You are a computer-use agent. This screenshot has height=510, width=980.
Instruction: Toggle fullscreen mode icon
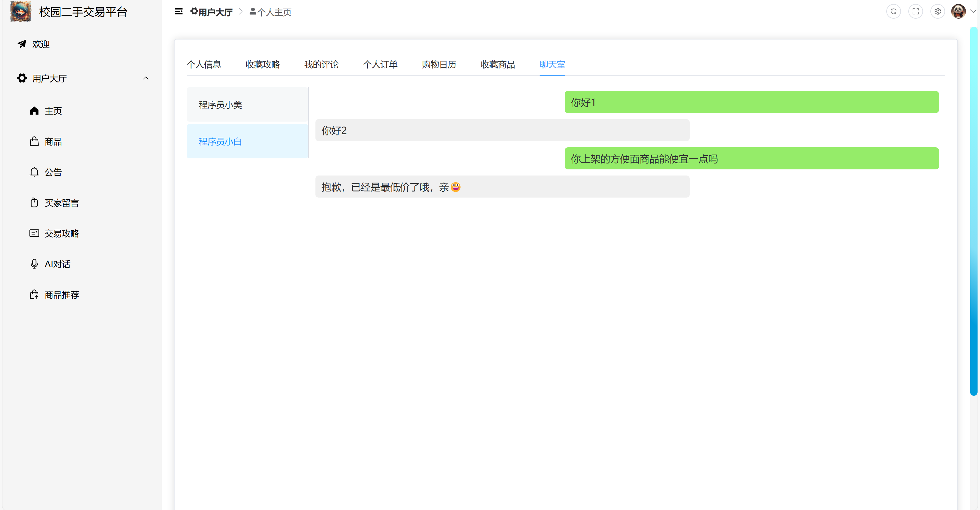click(x=915, y=11)
